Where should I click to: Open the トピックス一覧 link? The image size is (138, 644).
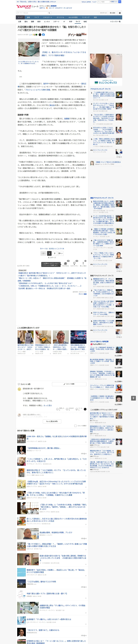click(x=115, y=21)
